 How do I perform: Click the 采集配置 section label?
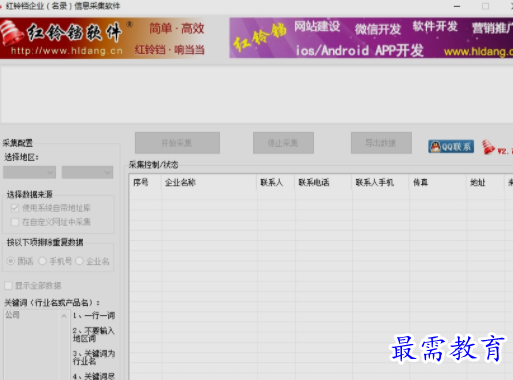point(18,143)
